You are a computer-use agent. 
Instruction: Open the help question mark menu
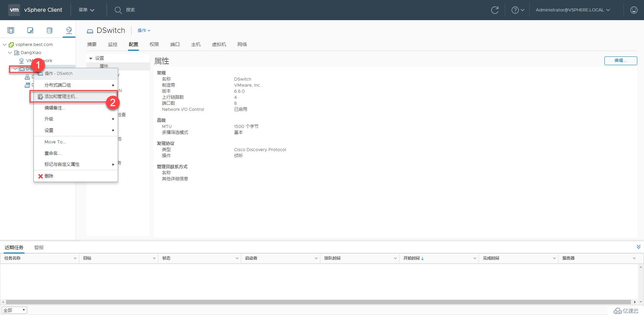coord(518,10)
